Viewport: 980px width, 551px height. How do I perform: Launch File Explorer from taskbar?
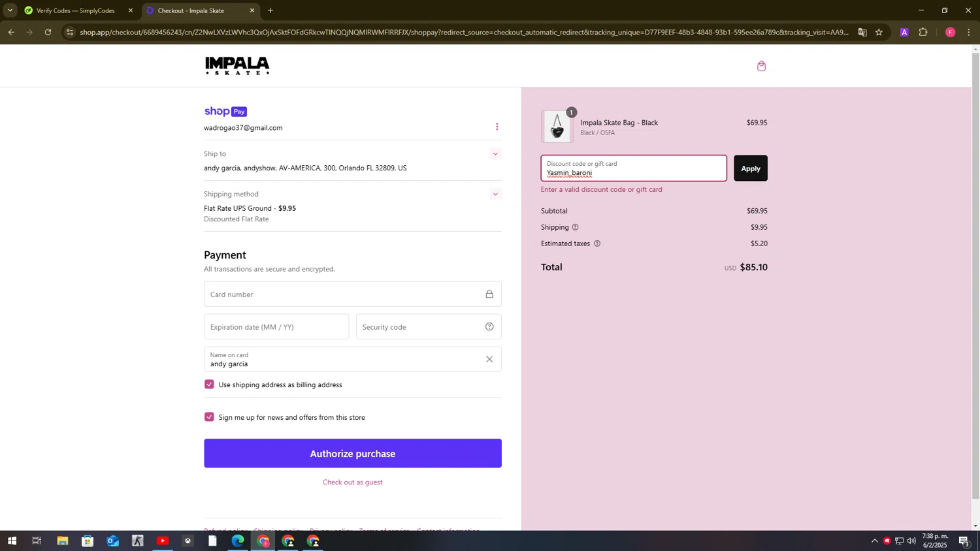(x=62, y=541)
